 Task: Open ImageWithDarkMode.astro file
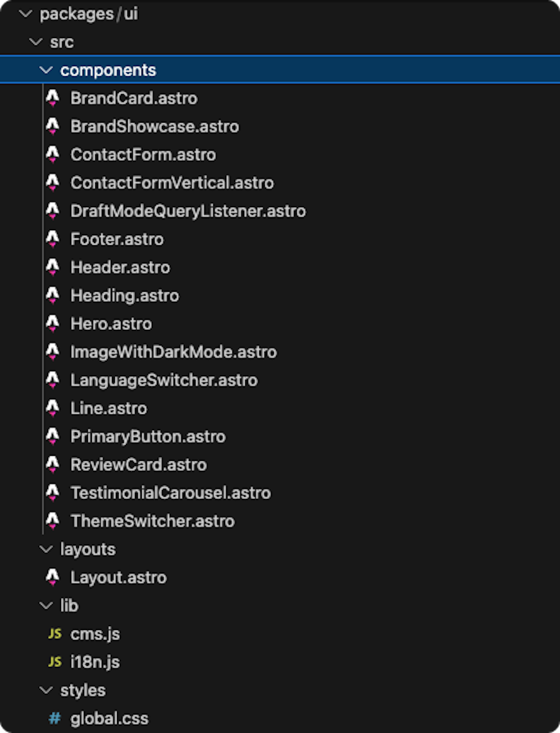[174, 352]
